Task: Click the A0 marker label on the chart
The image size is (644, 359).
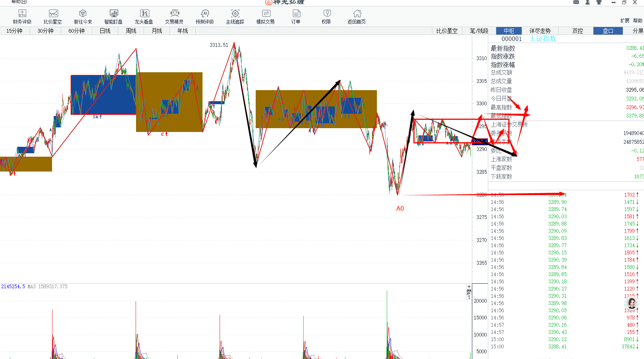Action: tap(400, 208)
